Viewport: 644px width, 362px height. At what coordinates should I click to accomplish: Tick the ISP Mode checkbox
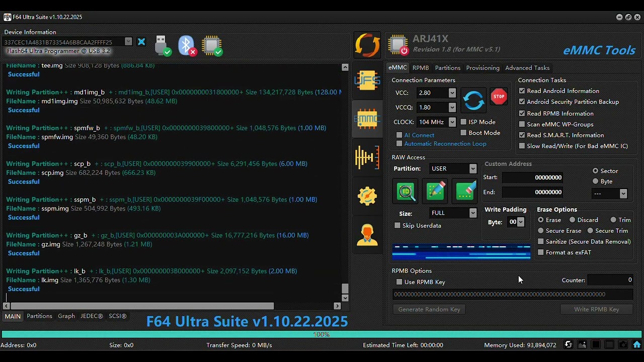(463, 122)
